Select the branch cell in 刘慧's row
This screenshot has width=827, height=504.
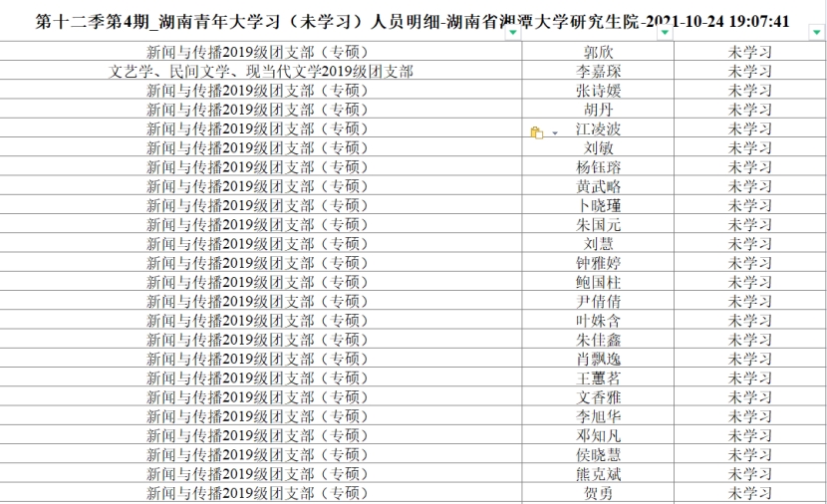[x=260, y=244]
